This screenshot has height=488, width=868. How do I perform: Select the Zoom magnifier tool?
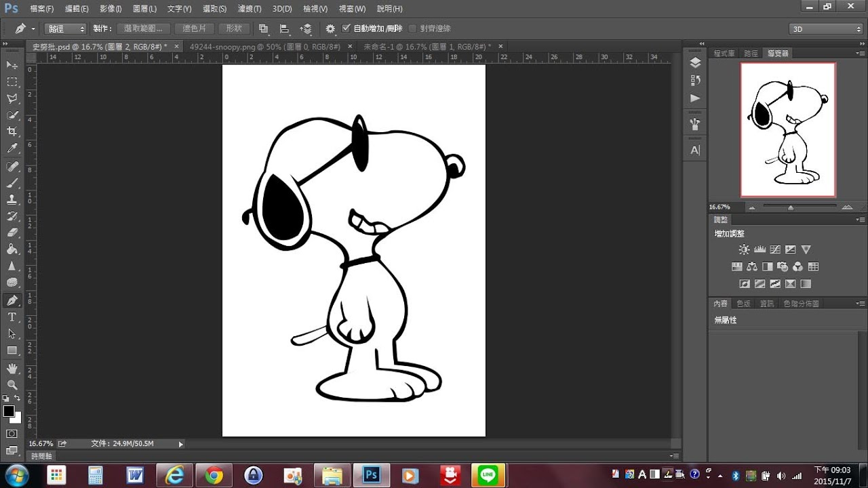[x=12, y=384]
